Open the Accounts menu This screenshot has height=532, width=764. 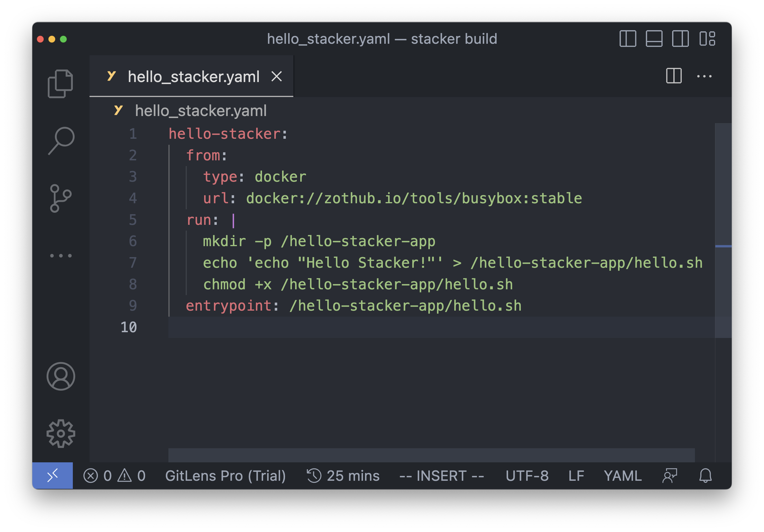pyautogui.click(x=61, y=376)
